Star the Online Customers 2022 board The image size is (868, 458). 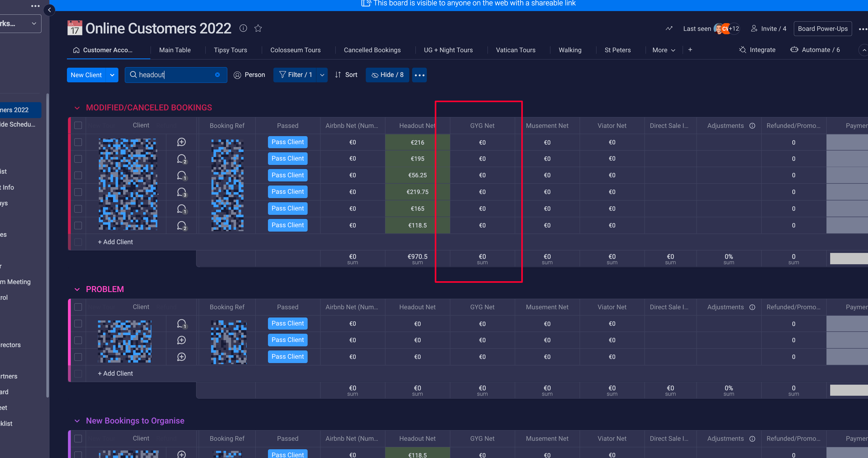click(258, 28)
